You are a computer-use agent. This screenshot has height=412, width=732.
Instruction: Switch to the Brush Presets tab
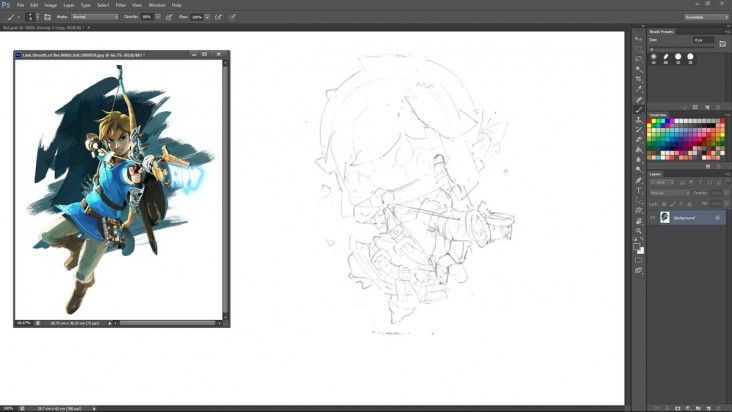[x=662, y=31]
